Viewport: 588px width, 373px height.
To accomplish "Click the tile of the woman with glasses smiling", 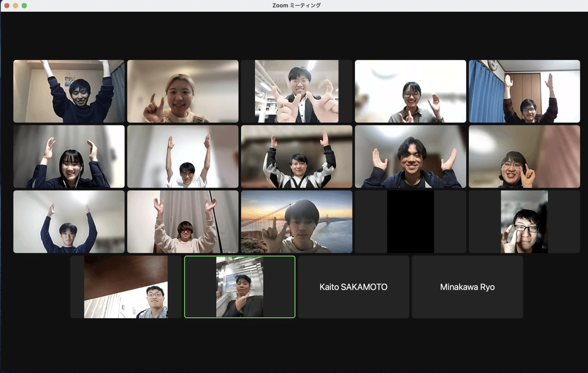I will [x=524, y=156].
